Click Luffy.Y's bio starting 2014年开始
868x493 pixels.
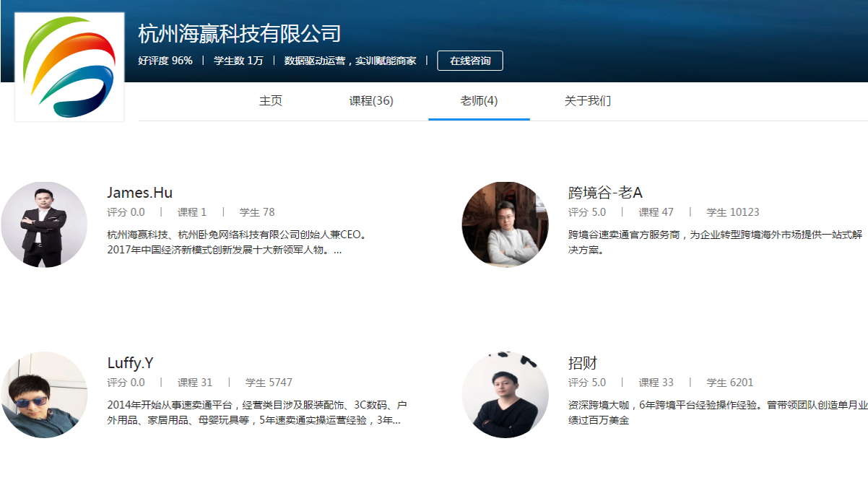(x=257, y=412)
